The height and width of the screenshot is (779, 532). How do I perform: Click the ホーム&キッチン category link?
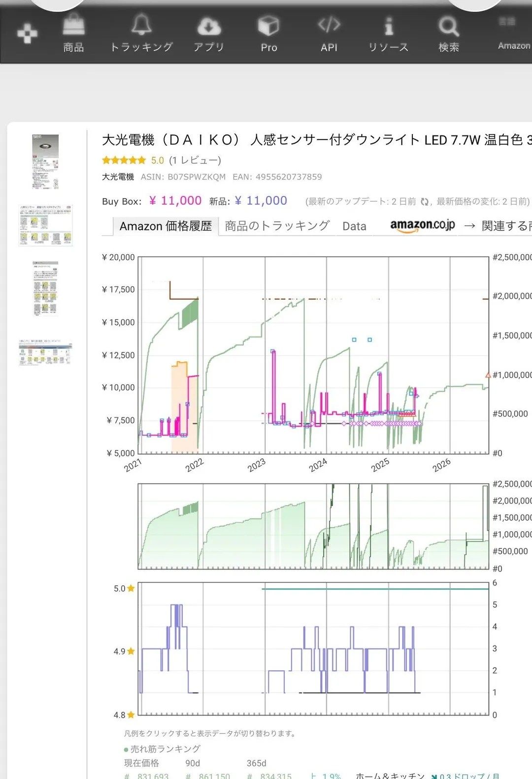coord(390,776)
